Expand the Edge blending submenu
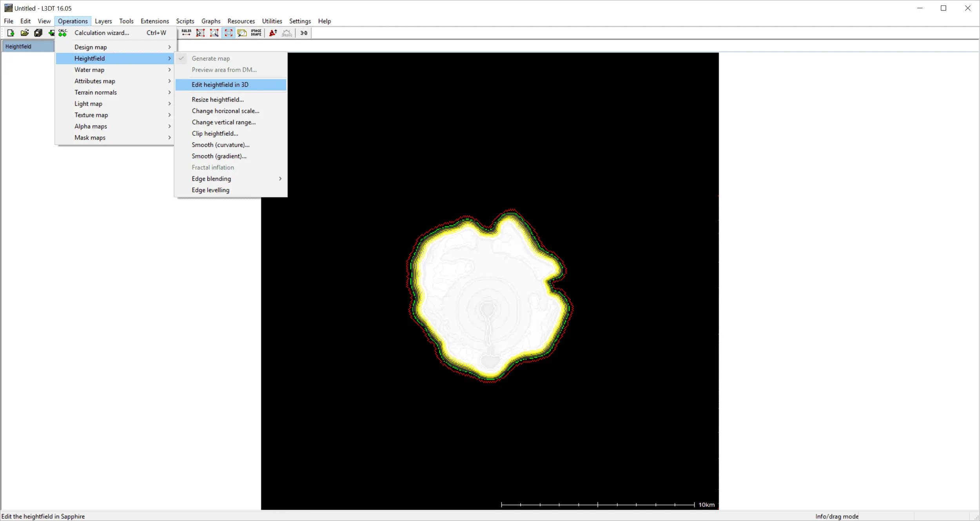 (x=231, y=179)
